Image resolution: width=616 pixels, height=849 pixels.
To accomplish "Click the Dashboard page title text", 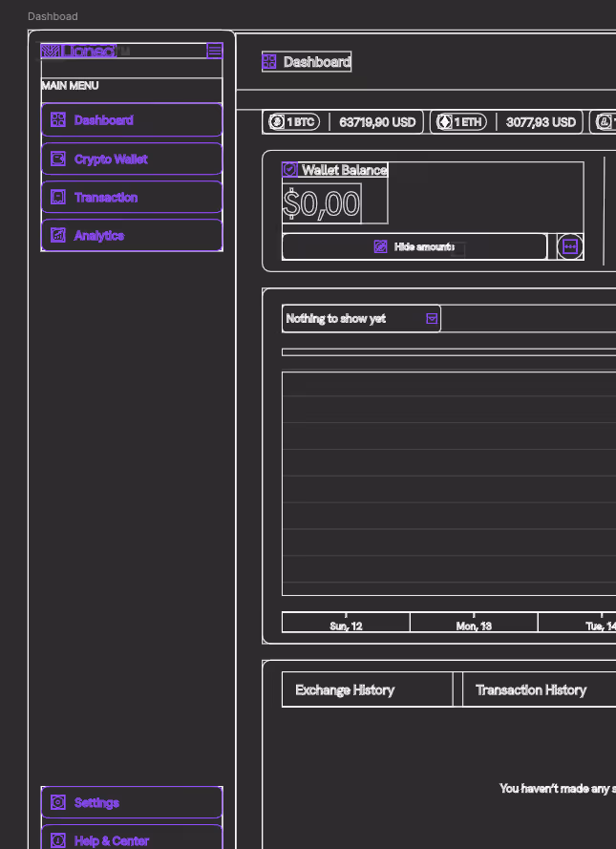I will [x=317, y=62].
